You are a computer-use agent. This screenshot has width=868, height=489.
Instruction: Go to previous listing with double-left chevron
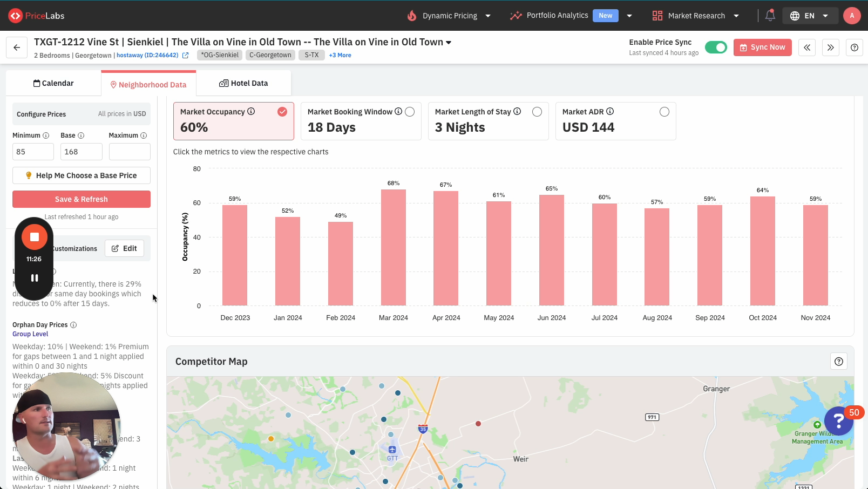tap(807, 47)
